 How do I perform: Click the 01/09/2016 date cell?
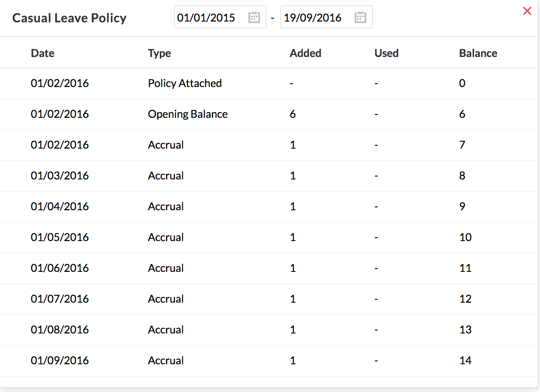coord(60,360)
